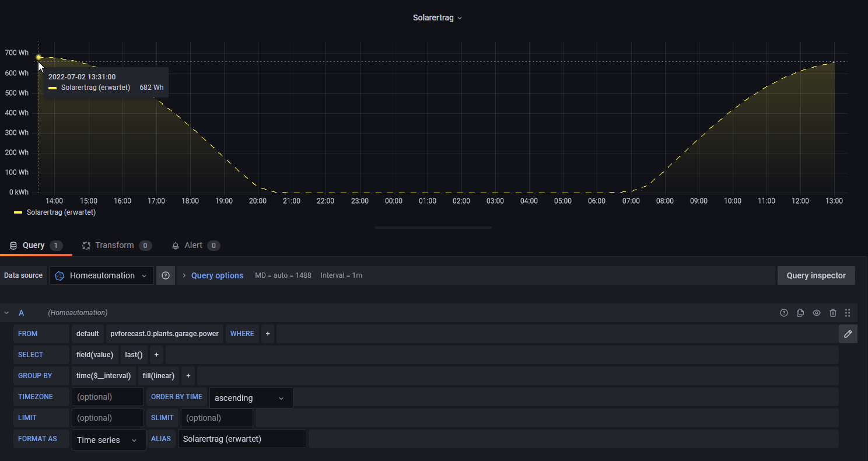The height and width of the screenshot is (461, 868).
Task: Click field(value) in SELECT row
Action: point(95,355)
